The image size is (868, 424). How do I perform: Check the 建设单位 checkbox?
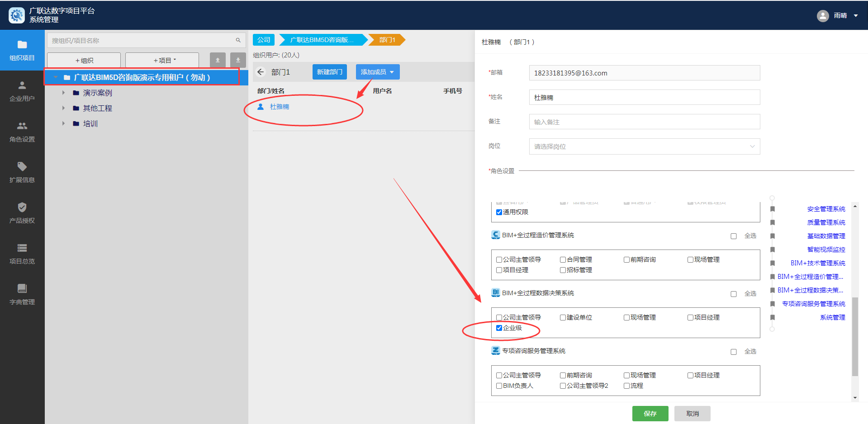pos(563,318)
